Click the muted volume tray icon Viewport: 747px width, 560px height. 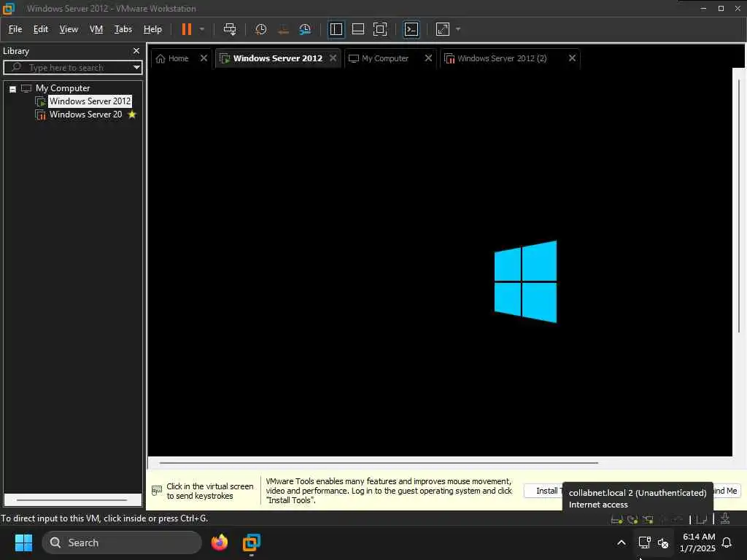point(662,542)
